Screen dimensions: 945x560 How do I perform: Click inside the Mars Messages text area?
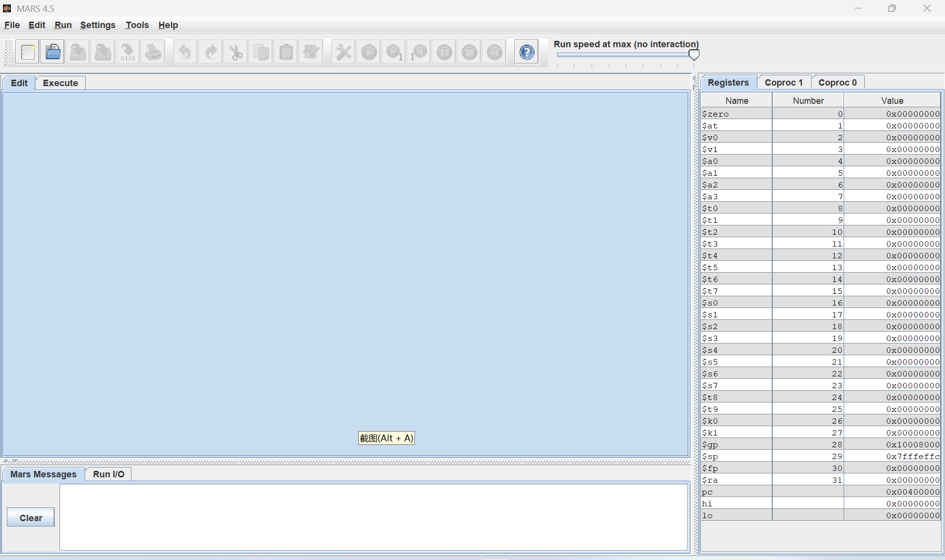tap(373, 517)
